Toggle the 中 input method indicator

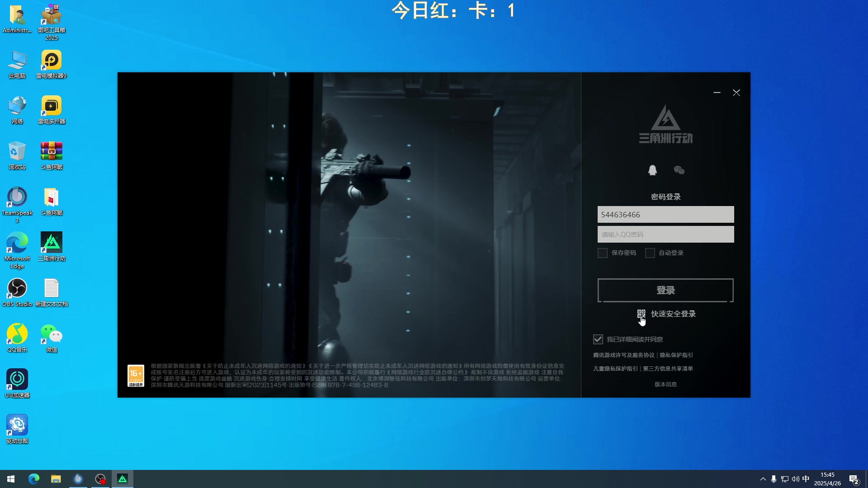tap(806, 479)
